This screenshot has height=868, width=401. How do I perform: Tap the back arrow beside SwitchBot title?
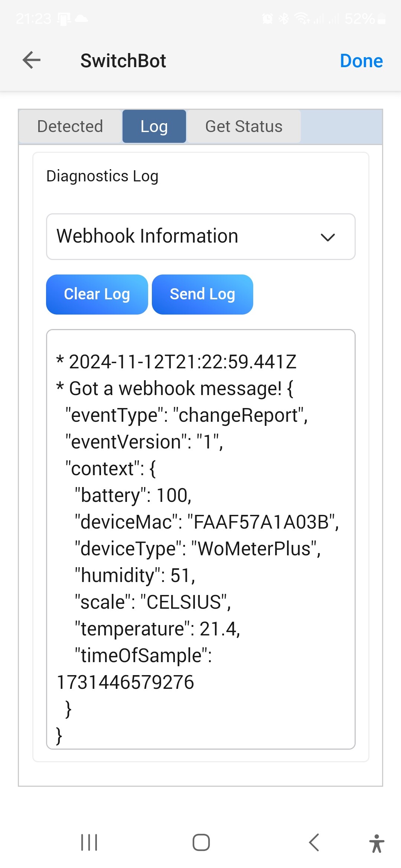point(32,60)
